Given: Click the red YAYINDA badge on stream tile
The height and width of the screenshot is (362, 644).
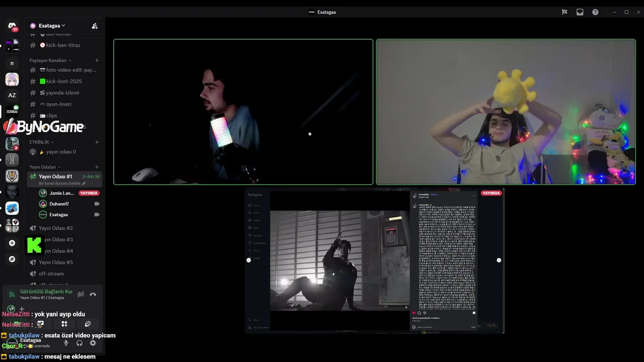Looking at the screenshot, I should point(491,193).
